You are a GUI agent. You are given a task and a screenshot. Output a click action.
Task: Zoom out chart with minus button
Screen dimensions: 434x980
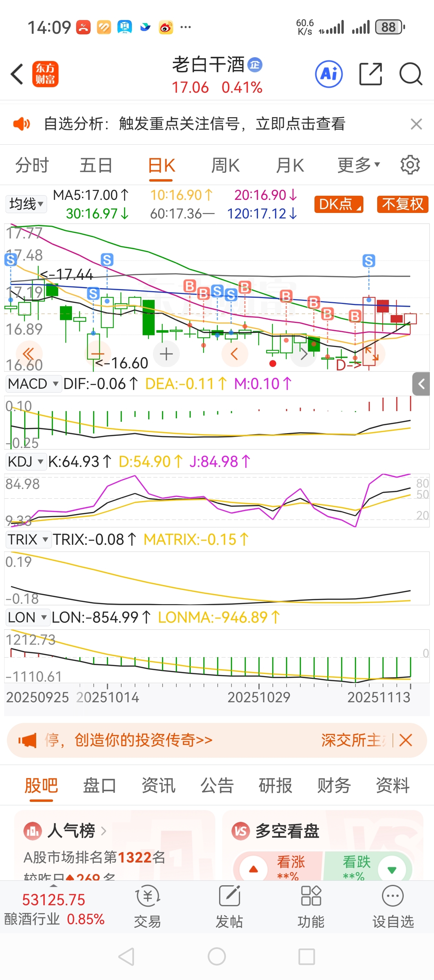click(97, 354)
